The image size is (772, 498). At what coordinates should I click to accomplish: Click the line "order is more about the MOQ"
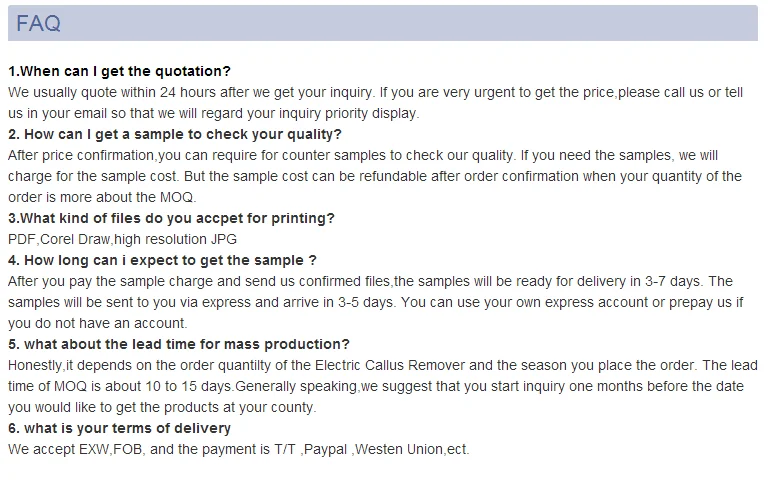coord(102,197)
